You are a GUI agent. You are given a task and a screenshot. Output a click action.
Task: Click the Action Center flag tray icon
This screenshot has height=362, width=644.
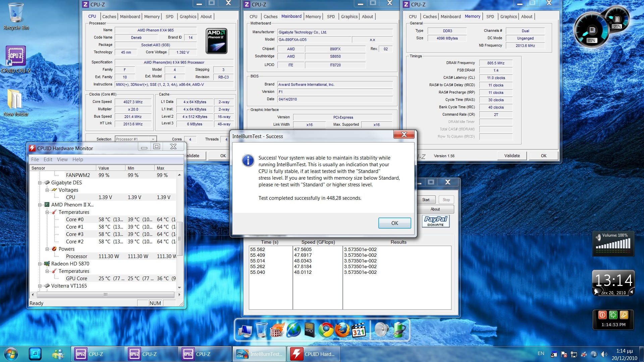(564, 354)
